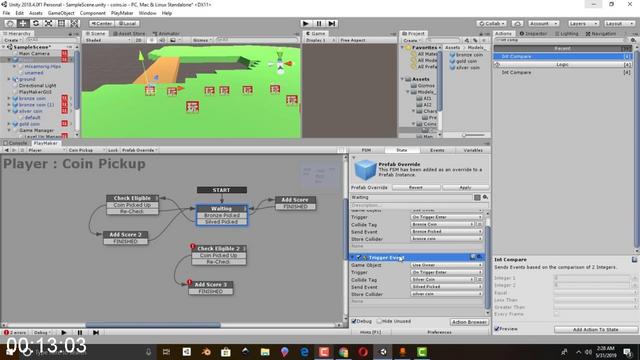Select the Scale tool in Unity toolbar
640x360 pixels.
coord(48,24)
